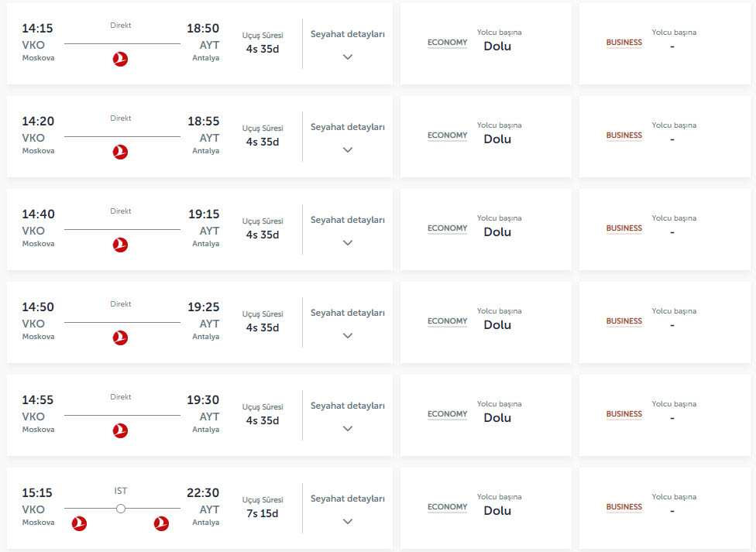Choose Economy fare on the 14:55 flight
The image size is (756, 552).
click(486, 415)
